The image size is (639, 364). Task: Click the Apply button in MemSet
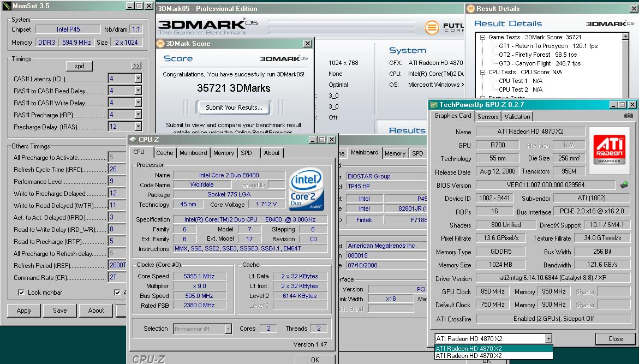24,311
